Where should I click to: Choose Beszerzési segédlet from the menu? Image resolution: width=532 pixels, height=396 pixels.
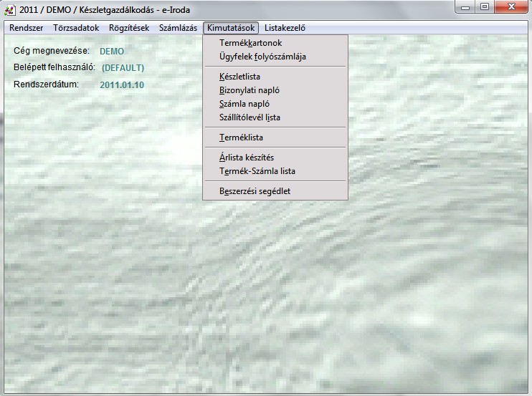point(255,191)
